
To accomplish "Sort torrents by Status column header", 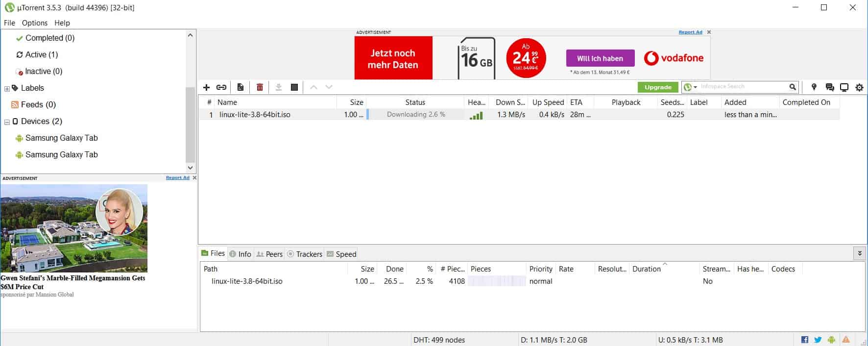I will click(x=415, y=102).
